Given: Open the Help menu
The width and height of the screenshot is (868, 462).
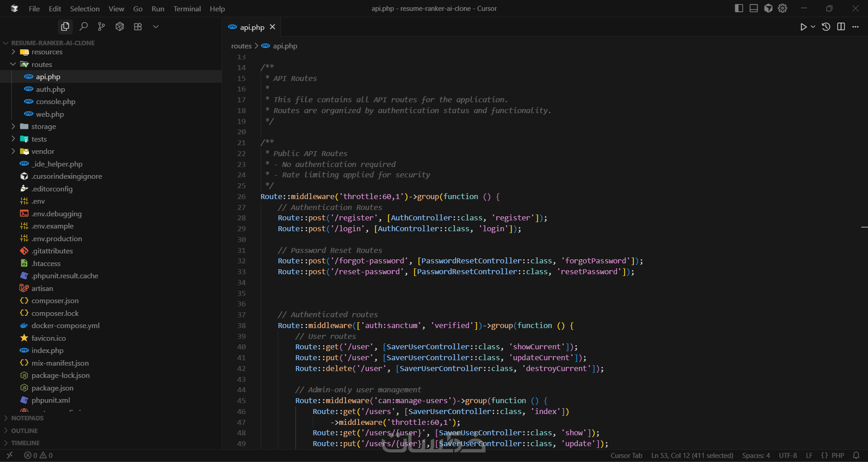Looking at the screenshot, I should pos(217,9).
